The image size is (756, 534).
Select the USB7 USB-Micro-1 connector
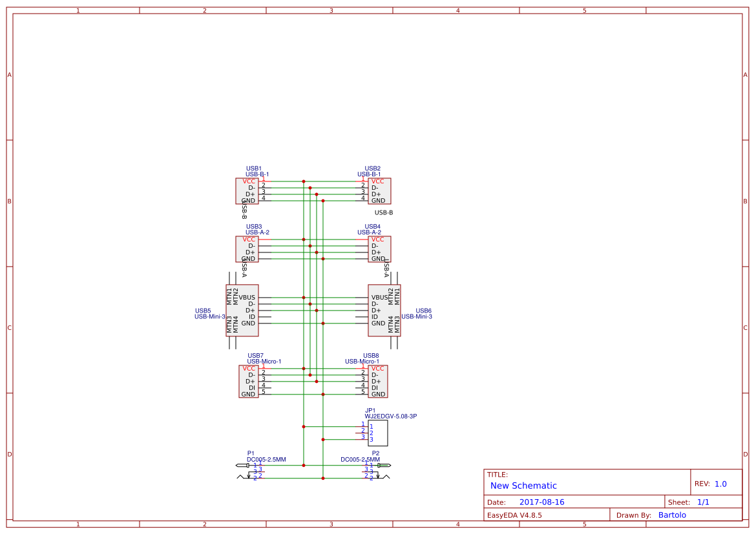[x=249, y=381]
